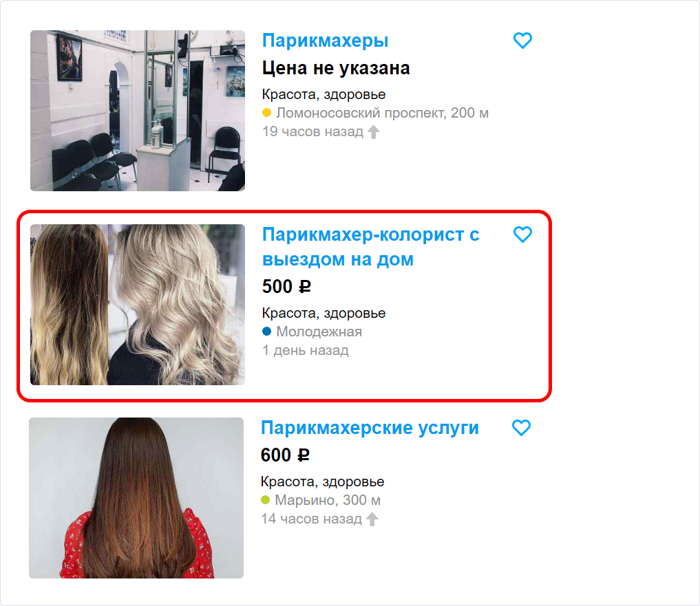The width and height of the screenshot is (700, 606).
Task: Click the green metro dot near Марьино
Action: (265, 500)
